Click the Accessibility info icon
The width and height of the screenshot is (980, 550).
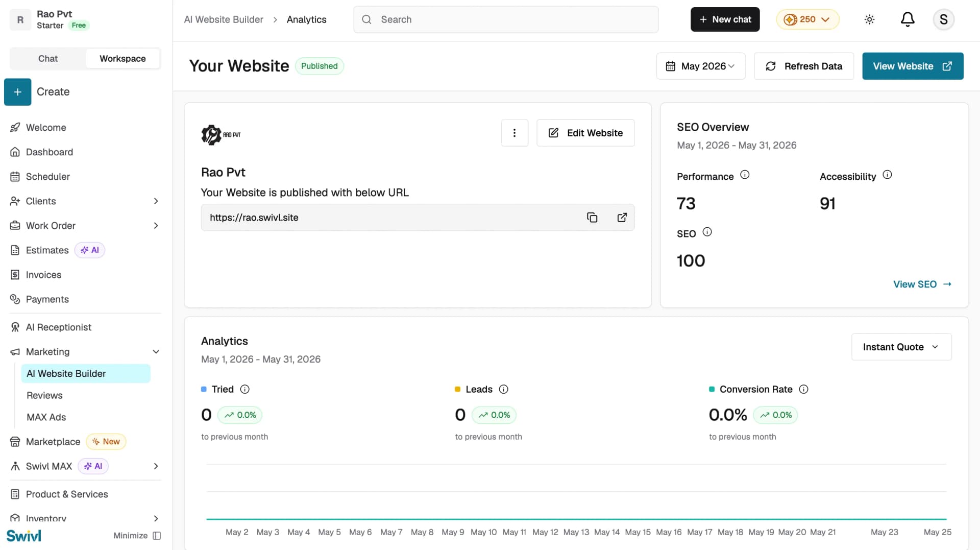tap(887, 175)
